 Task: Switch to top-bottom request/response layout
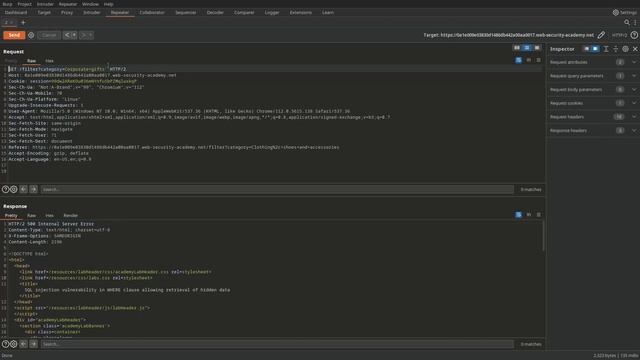[x=527, y=48]
